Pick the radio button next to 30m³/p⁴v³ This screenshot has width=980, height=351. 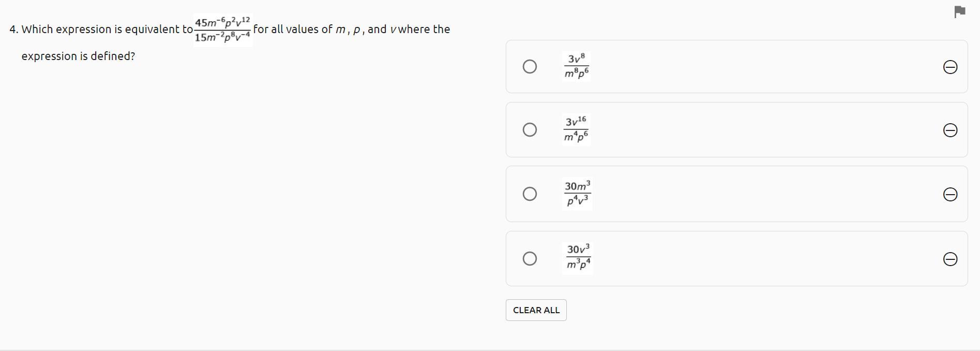click(530, 194)
